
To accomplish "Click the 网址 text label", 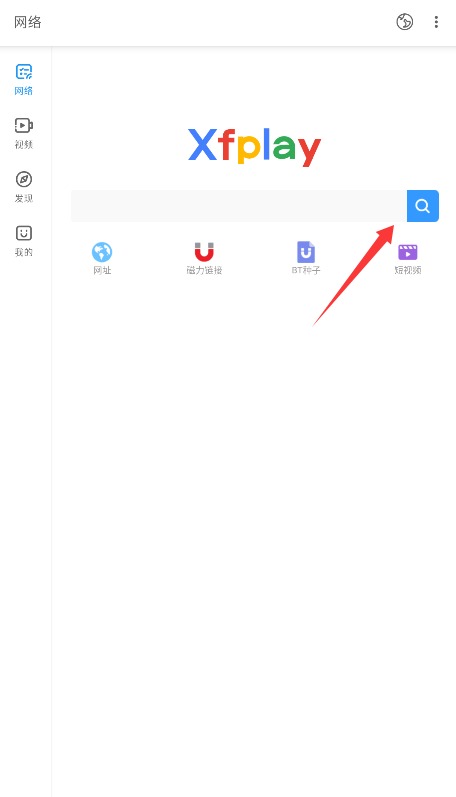I will pos(102,270).
